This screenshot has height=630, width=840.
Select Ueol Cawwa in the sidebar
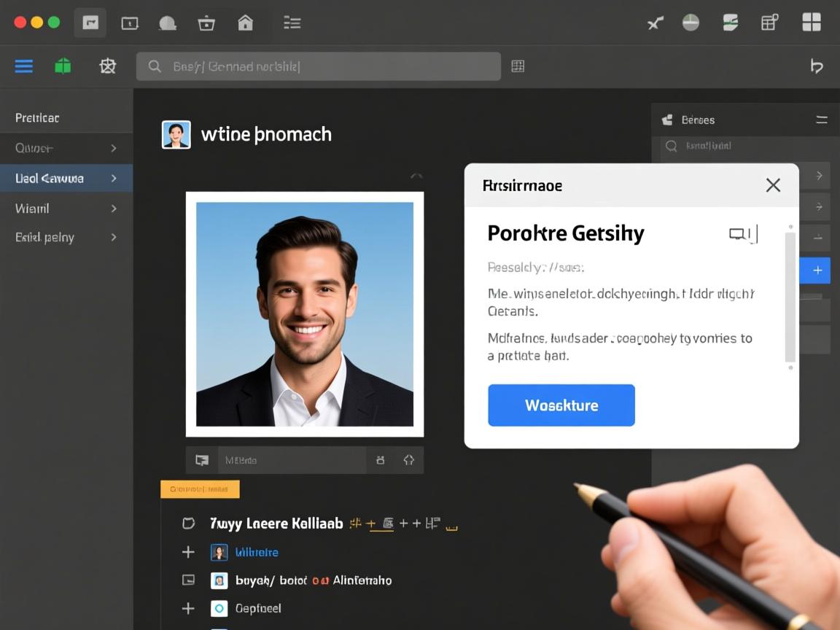[x=50, y=178]
